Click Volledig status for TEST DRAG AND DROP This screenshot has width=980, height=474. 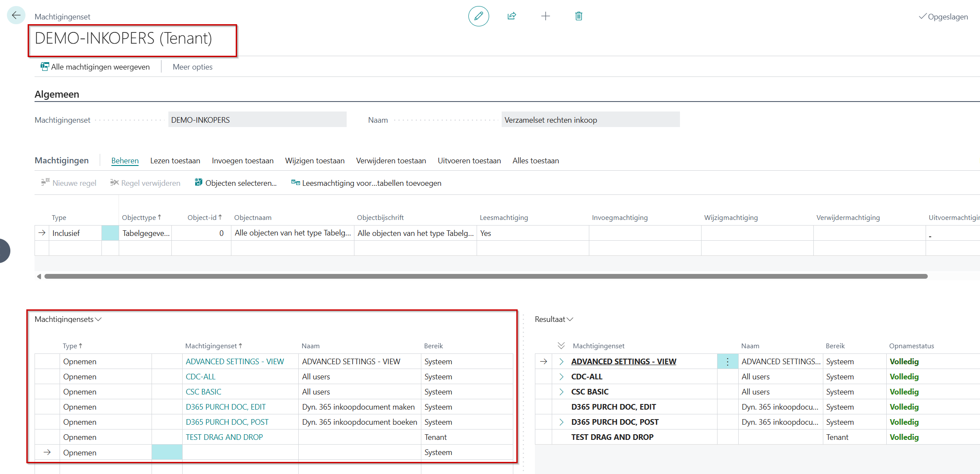[904, 437]
